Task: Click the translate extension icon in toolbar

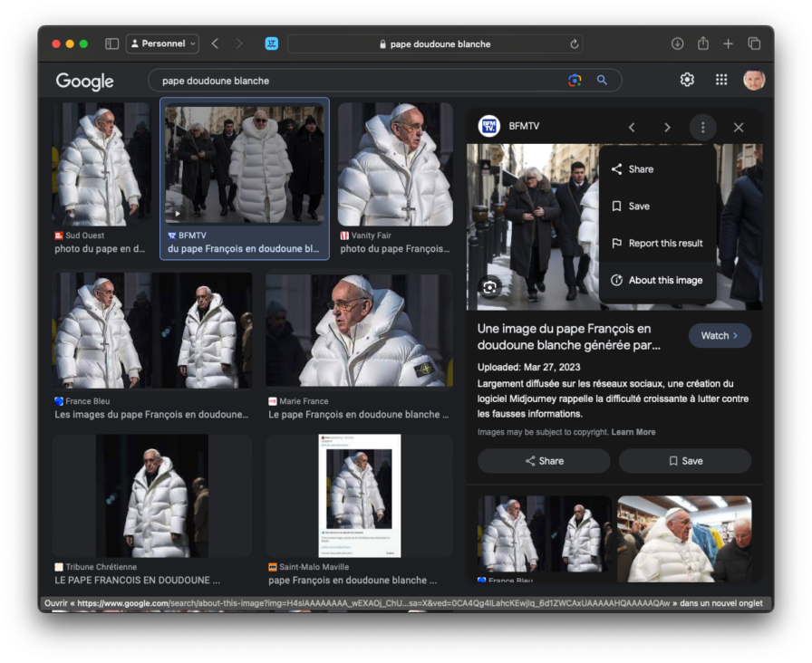Action: 271,44
